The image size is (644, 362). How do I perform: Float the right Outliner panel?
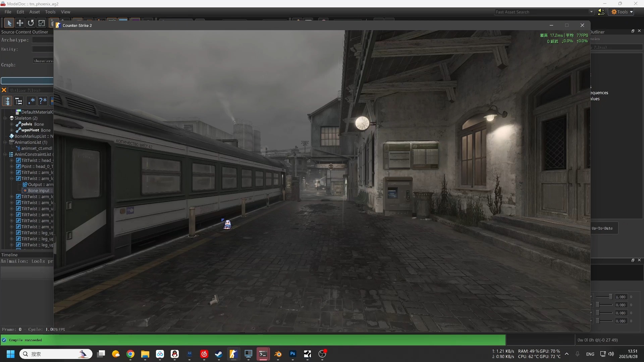click(x=633, y=31)
